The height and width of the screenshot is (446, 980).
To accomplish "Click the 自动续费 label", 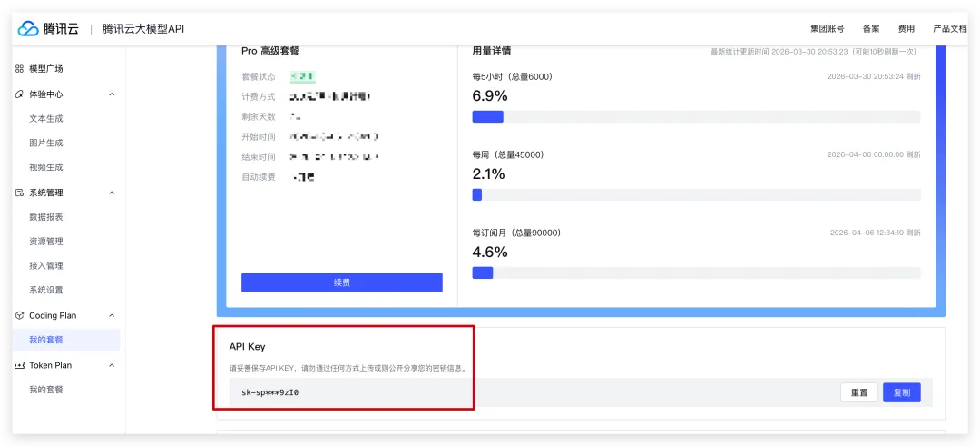I will 258,177.
